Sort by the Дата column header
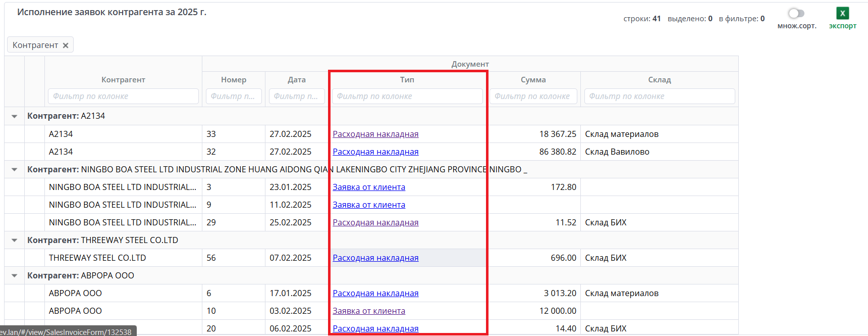868x336 pixels. coord(297,80)
